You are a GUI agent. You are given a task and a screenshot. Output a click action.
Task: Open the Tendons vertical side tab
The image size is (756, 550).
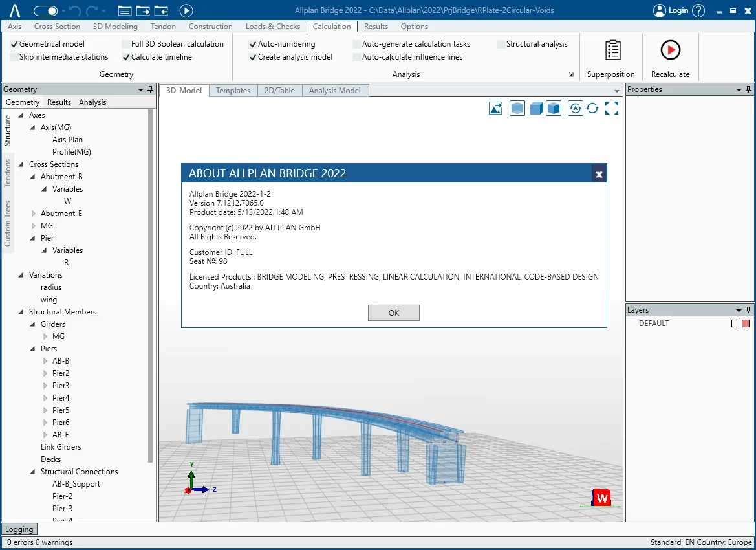[x=7, y=173]
